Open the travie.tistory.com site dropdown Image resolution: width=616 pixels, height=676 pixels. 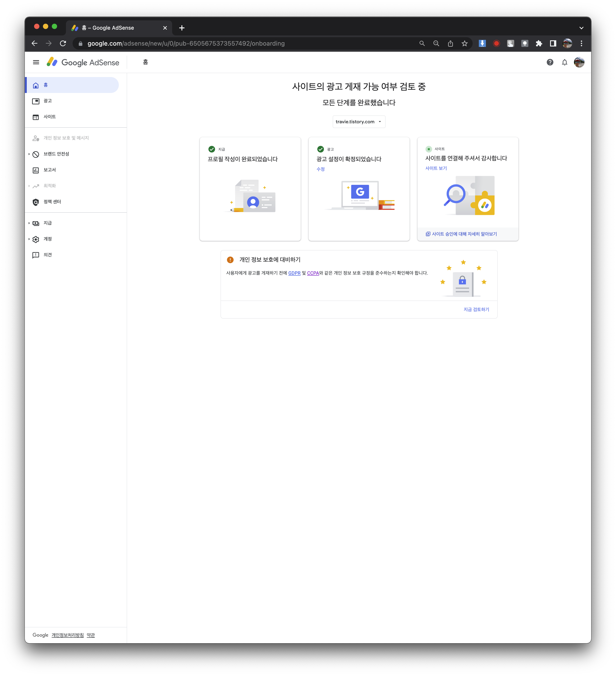click(x=359, y=122)
